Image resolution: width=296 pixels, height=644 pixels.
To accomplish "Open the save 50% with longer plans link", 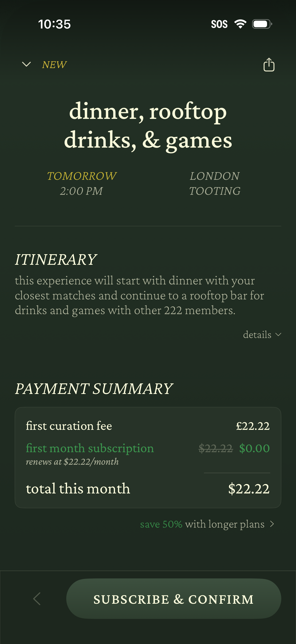I will pos(202,524).
